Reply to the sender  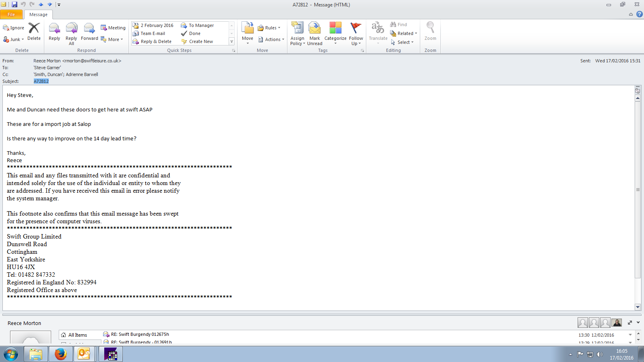pyautogui.click(x=54, y=32)
